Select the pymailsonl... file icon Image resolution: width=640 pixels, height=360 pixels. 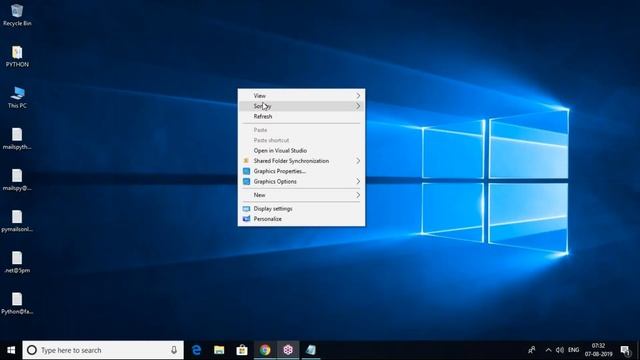[x=17, y=221]
